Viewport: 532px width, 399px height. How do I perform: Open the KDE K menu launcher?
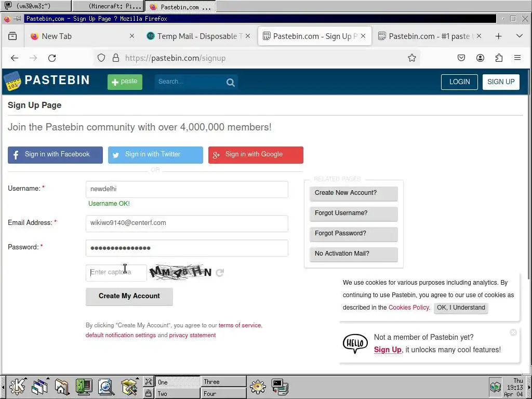(x=17, y=387)
